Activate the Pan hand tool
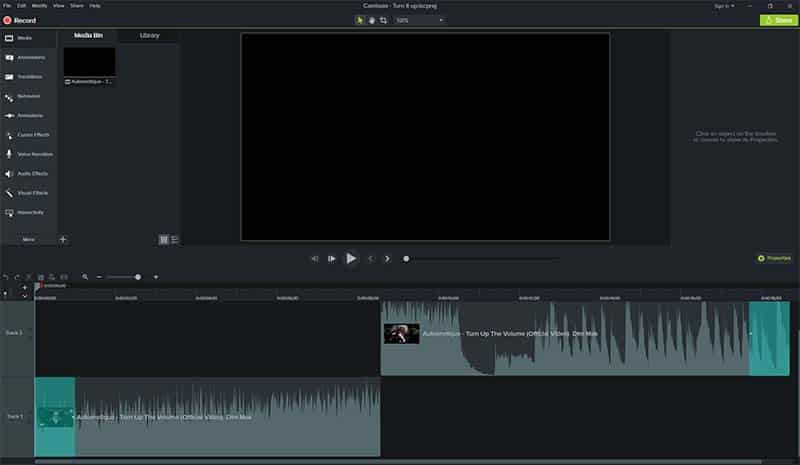 click(x=372, y=20)
